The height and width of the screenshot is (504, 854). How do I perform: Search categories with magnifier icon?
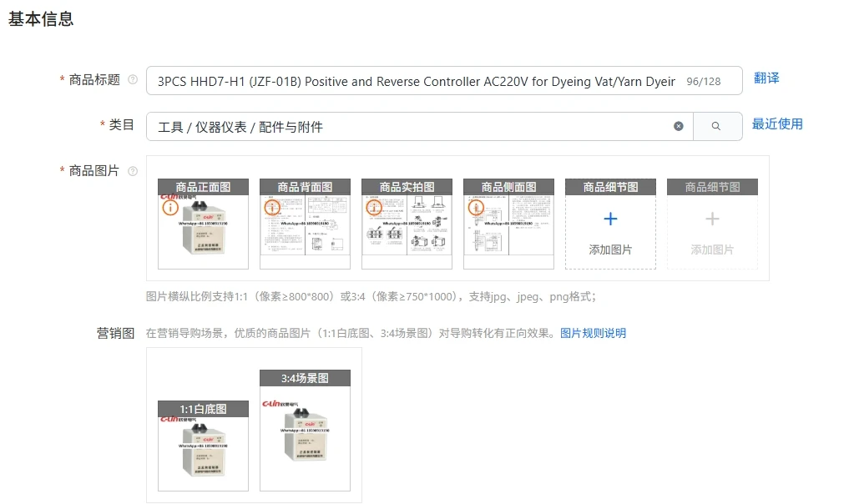(x=716, y=126)
